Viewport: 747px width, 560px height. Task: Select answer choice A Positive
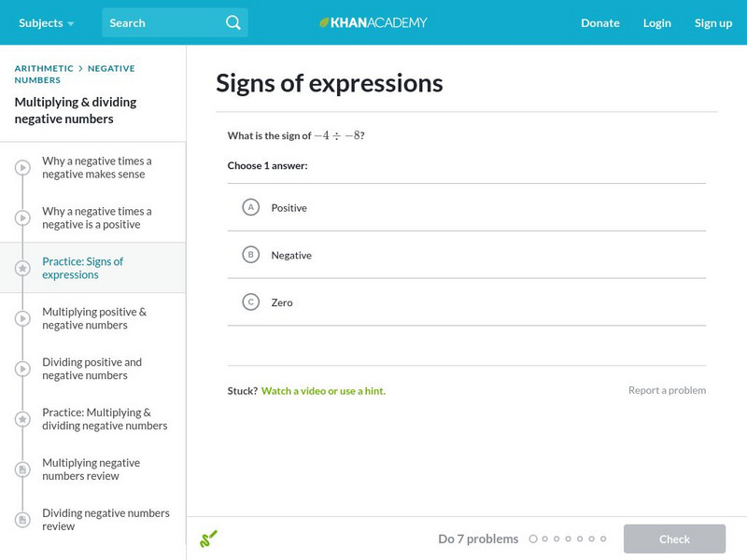(x=250, y=207)
